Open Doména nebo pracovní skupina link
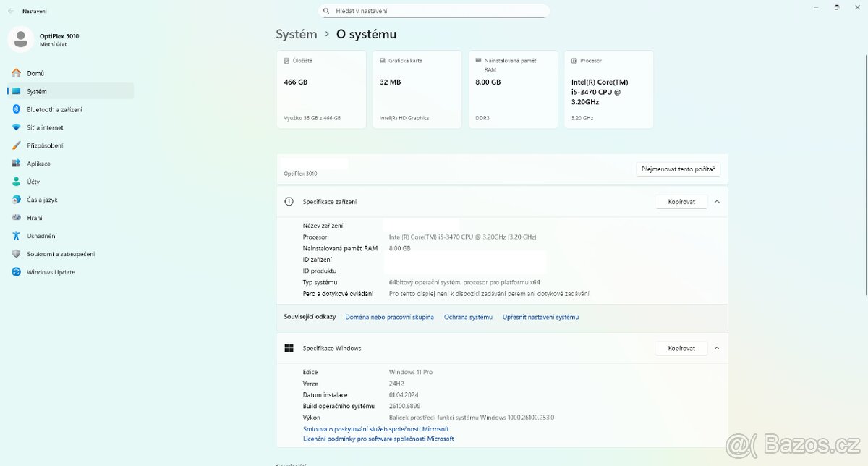This screenshot has height=466, width=868. (x=389, y=317)
